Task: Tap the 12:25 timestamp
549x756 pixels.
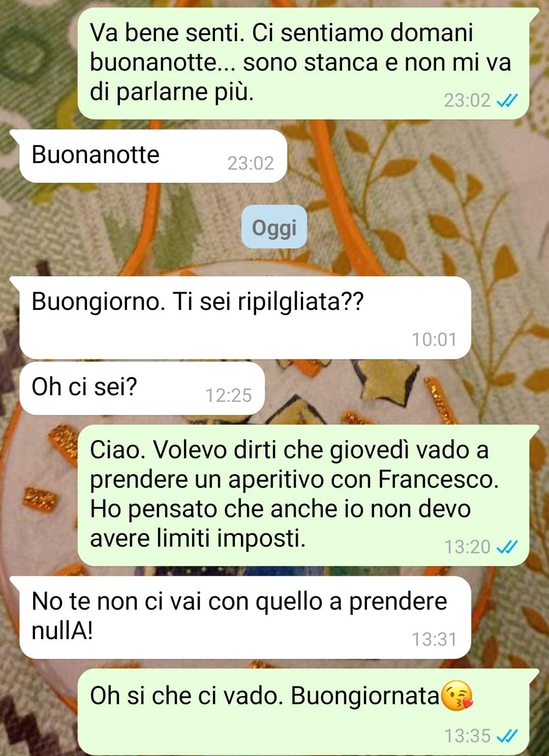Action: tap(228, 395)
